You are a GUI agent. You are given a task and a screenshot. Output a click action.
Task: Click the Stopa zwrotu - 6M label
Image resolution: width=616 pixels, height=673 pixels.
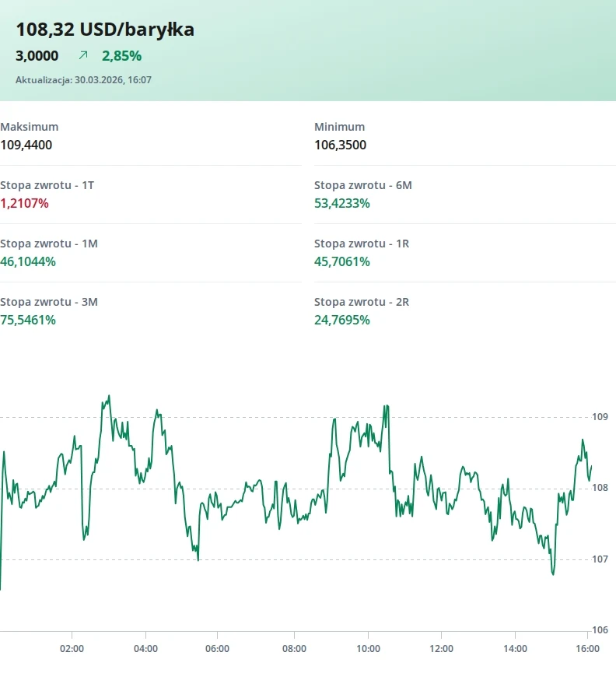tap(362, 185)
